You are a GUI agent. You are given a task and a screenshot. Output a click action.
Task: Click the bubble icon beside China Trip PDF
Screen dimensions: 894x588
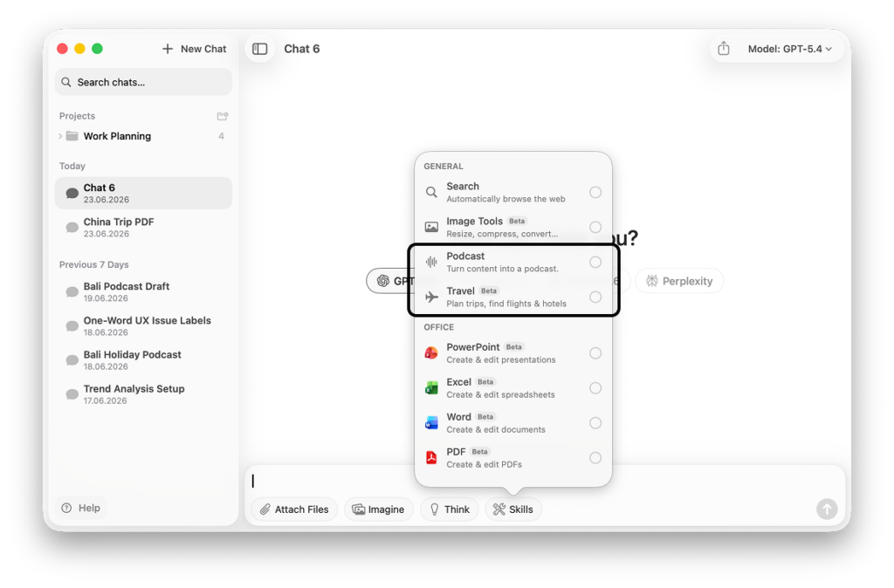[72, 228]
